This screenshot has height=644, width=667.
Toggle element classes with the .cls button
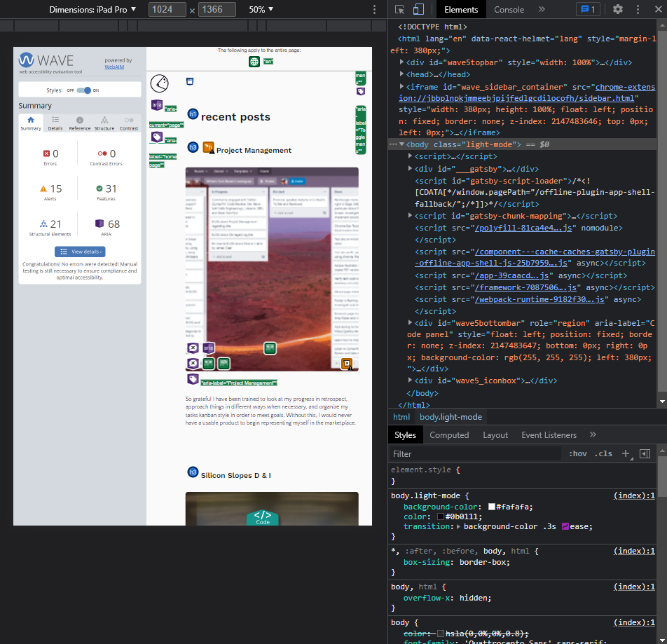(x=603, y=454)
